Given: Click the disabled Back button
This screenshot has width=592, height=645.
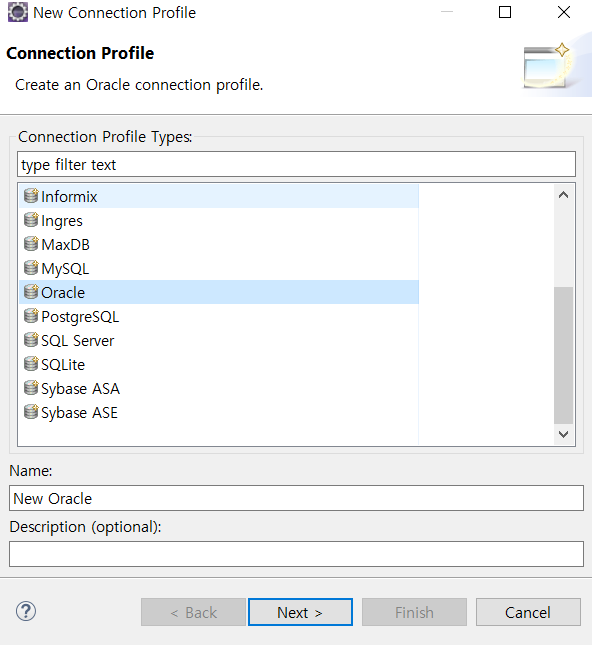Looking at the screenshot, I should (x=193, y=612).
